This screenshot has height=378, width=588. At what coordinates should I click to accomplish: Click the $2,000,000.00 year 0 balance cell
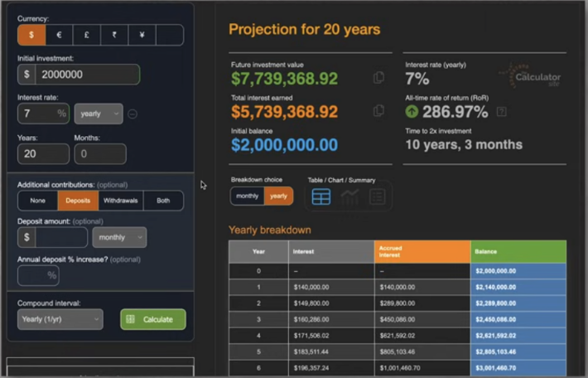click(518, 271)
